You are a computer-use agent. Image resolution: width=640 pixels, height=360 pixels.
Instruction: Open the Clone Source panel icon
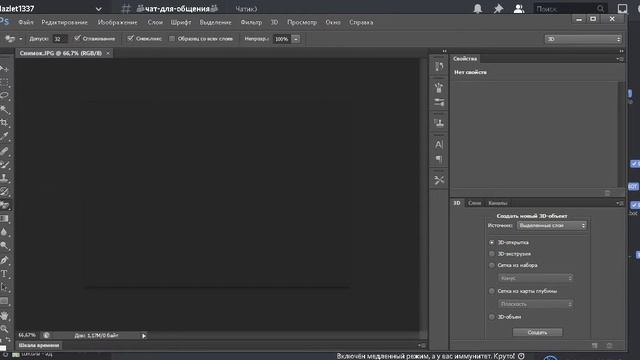point(439,123)
